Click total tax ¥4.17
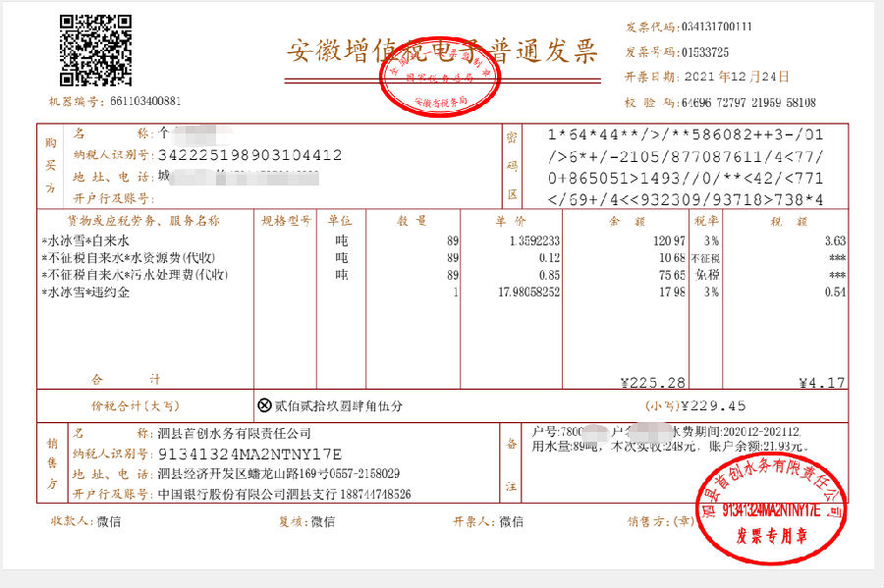Image resolution: width=884 pixels, height=588 pixels. 822,383
